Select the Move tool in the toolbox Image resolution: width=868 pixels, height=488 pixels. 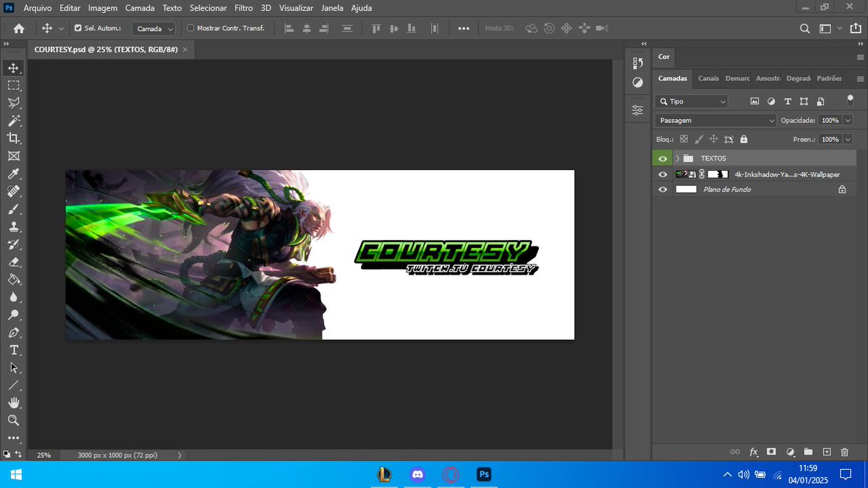point(14,68)
